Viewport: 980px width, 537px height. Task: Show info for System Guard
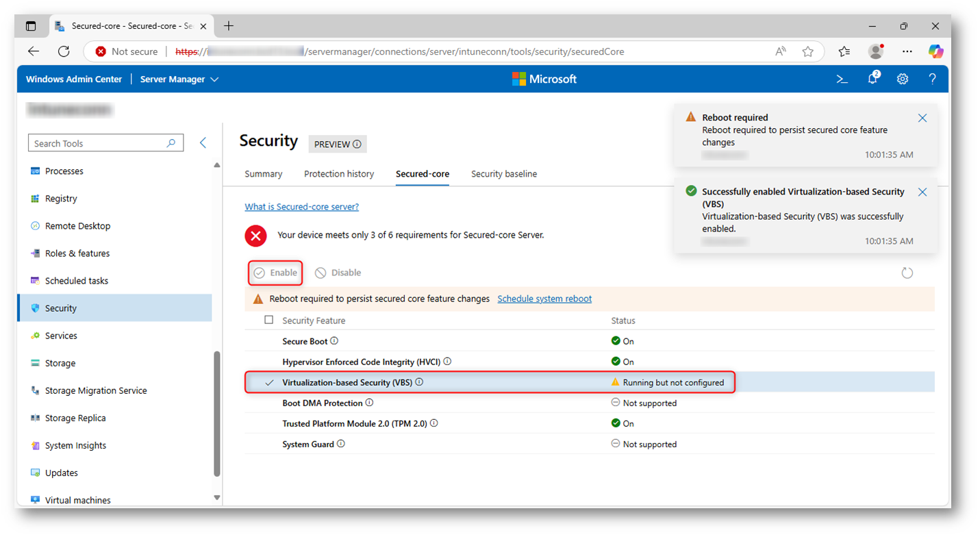pyautogui.click(x=341, y=444)
